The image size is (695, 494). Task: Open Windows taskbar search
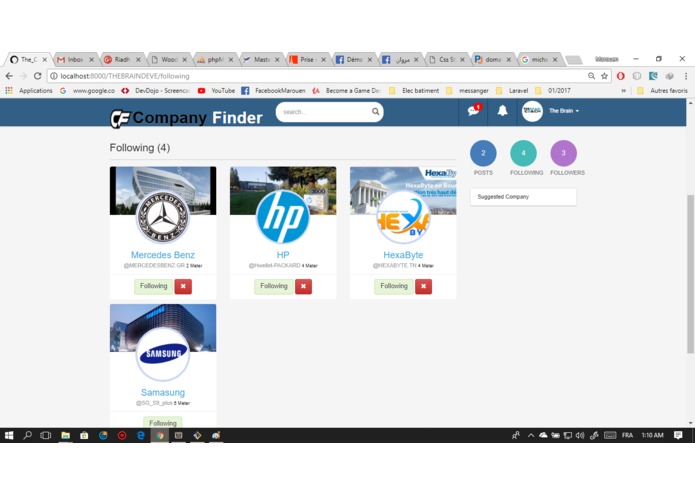point(27,436)
